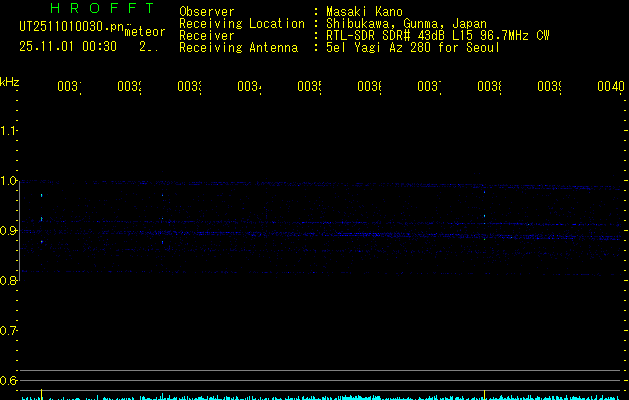
Task: Click the 0040 time marker
Action: point(610,88)
